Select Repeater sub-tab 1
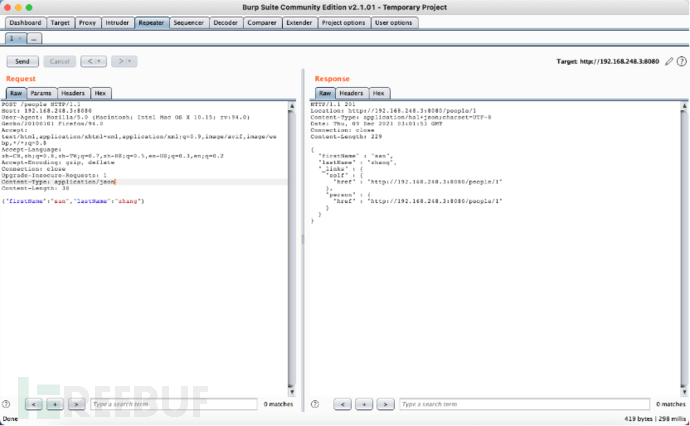The image size is (690, 426). click(x=12, y=39)
